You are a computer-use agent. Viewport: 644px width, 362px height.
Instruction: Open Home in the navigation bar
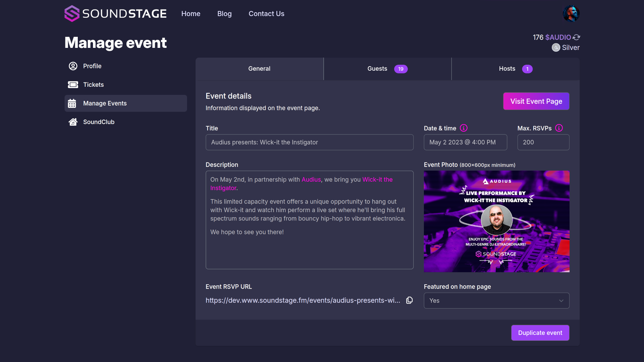[x=191, y=14]
